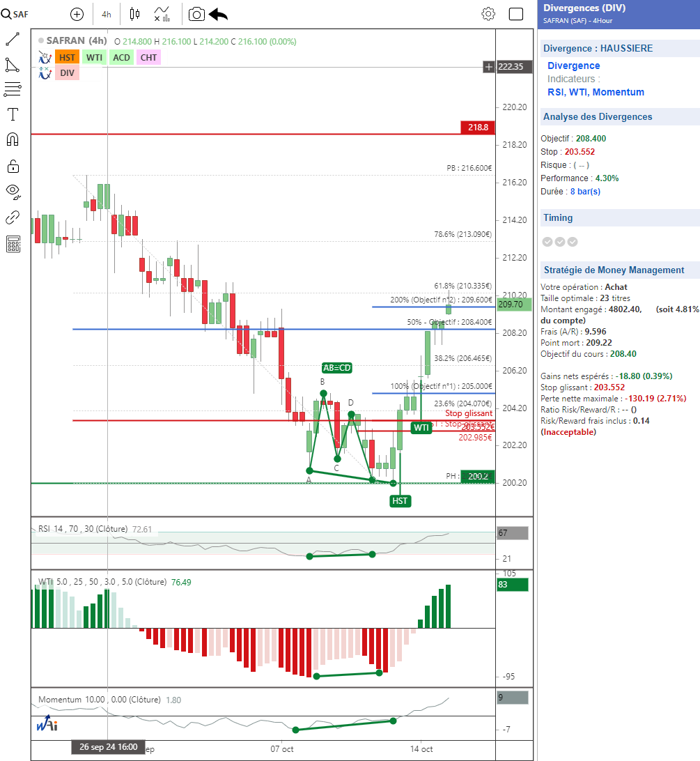Click the WTI chart marker label

421,428
